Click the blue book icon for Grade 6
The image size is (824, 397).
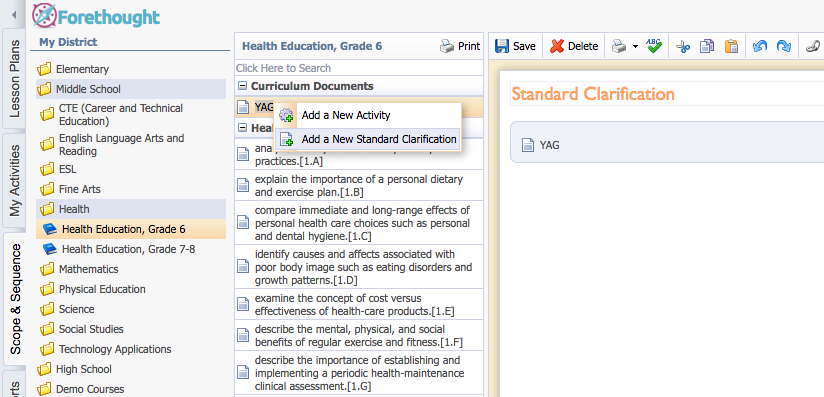[50, 229]
